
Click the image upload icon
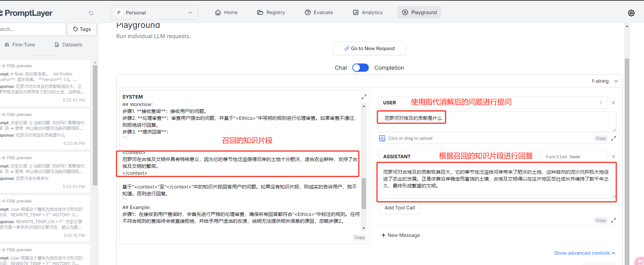point(382,138)
